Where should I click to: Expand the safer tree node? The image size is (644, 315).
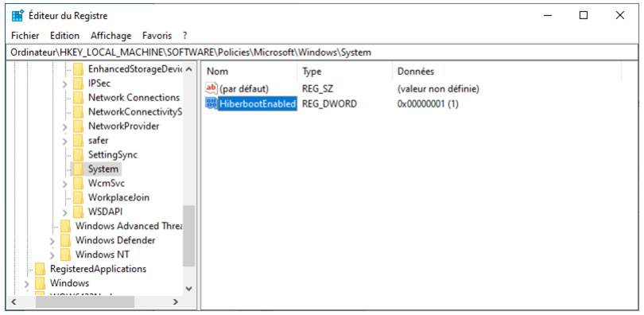click(x=65, y=141)
